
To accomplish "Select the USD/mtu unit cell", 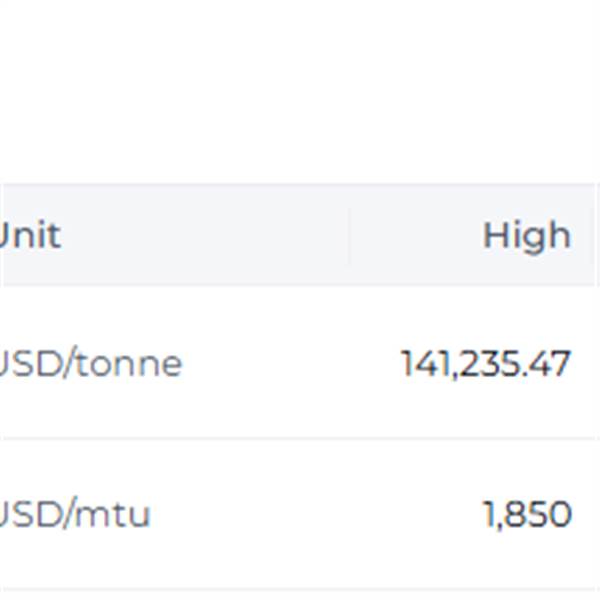I will point(75,515).
